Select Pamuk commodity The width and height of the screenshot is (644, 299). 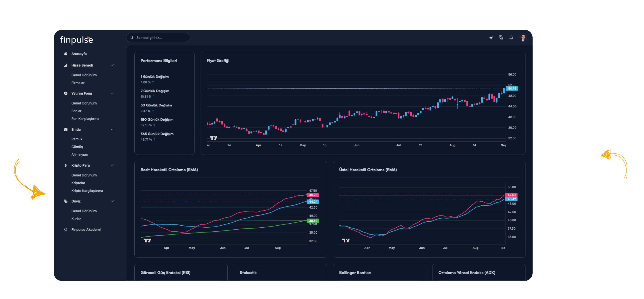pyautogui.click(x=77, y=139)
